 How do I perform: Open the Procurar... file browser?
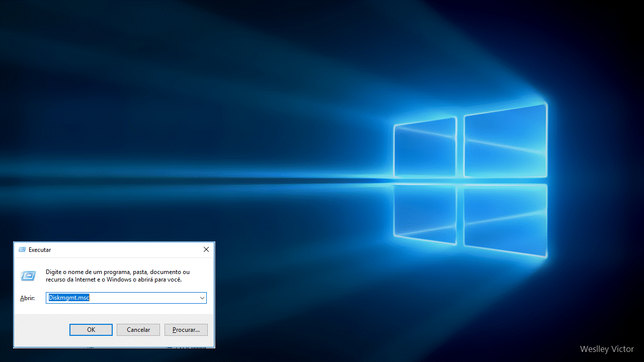186,330
